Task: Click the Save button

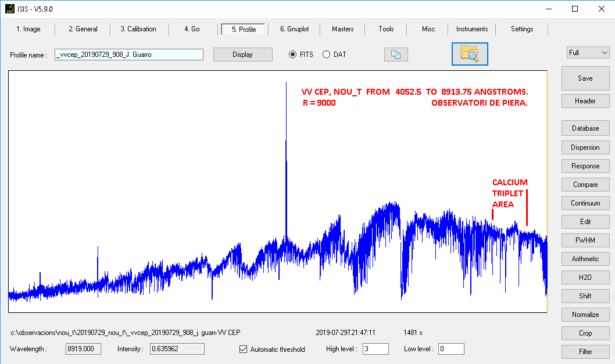Action: click(x=585, y=78)
